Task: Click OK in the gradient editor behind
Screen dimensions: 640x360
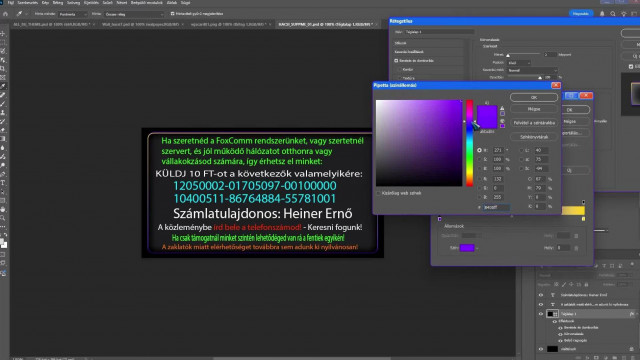Action: 576,110
